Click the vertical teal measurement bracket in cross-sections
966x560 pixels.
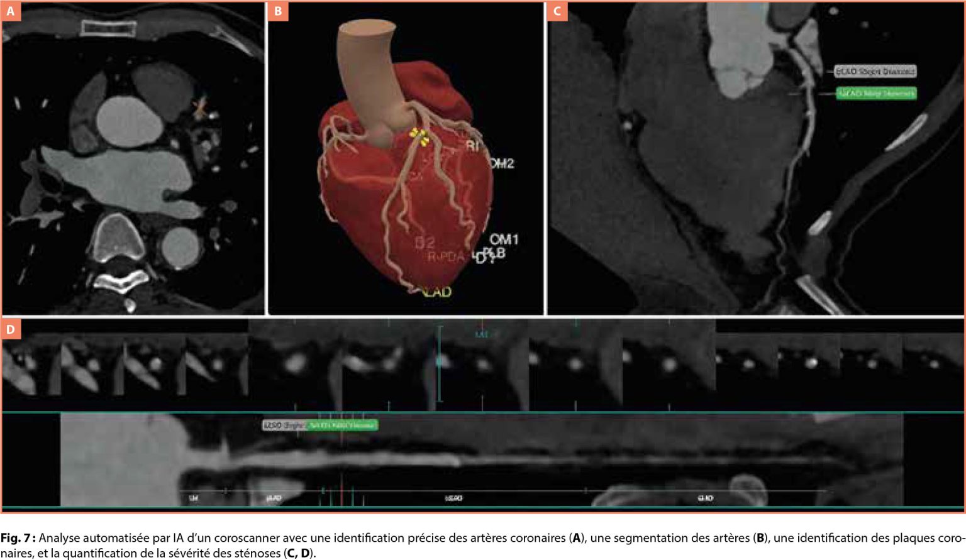[440, 363]
